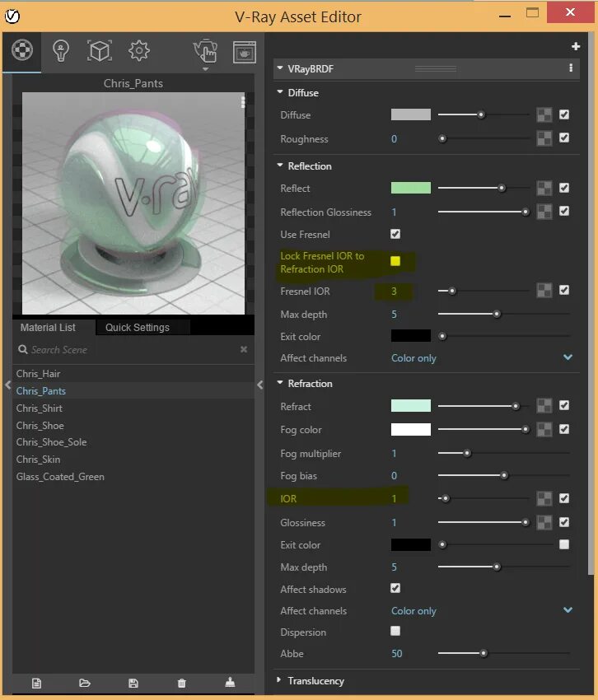Viewport: 598px width, 700px height.
Task: Show the frame buffer window icon
Action: pyautogui.click(x=245, y=52)
